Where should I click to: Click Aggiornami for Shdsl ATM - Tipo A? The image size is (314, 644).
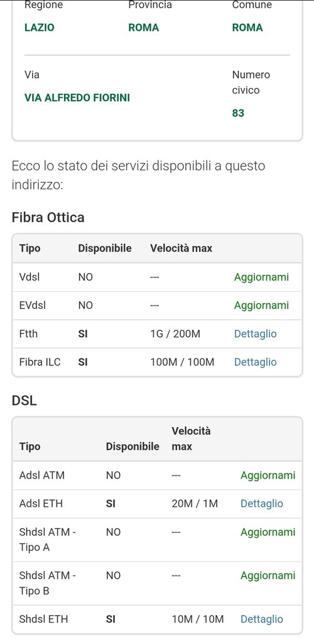268,532
